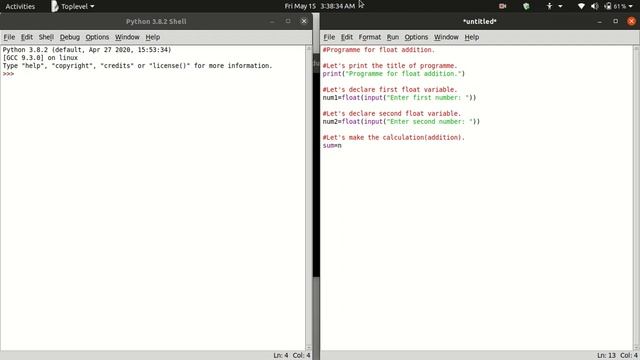Click the 'Python 3.8.2 (default...' version line
The height and width of the screenshot is (360, 640).
(x=87, y=50)
